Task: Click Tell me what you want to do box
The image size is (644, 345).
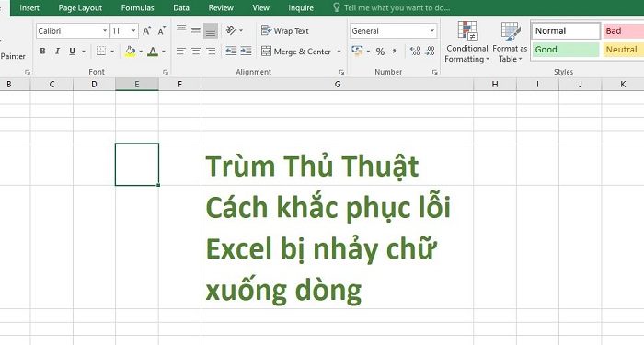Action: pos(391,7)
